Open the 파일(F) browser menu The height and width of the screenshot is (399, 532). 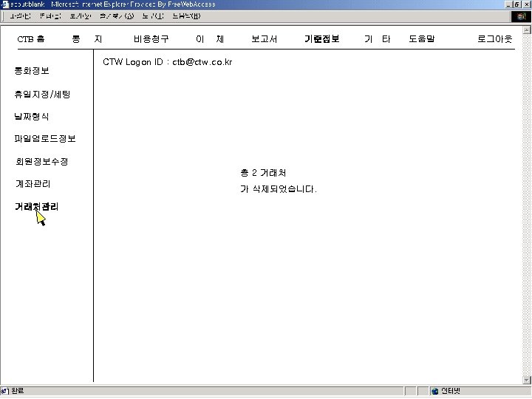tap(20, 16)
